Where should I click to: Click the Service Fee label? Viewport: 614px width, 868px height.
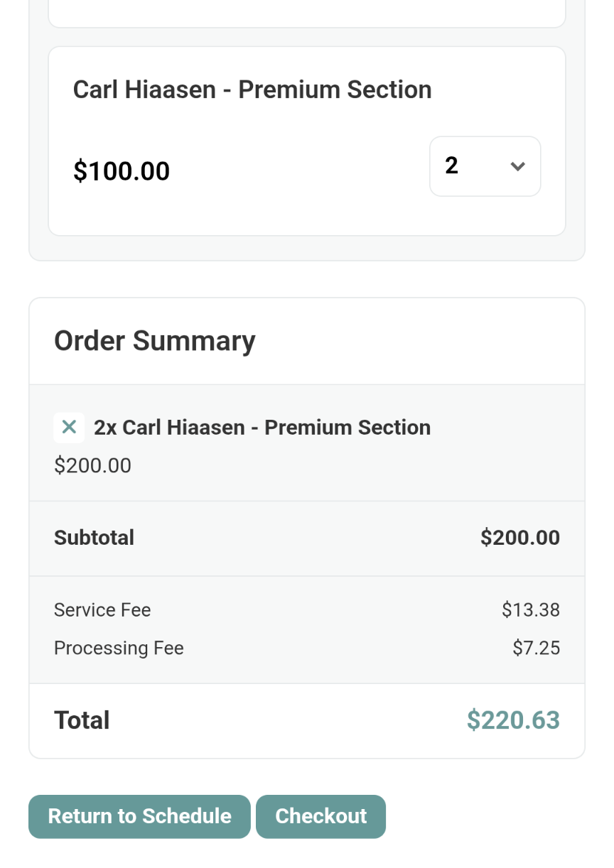102,610
